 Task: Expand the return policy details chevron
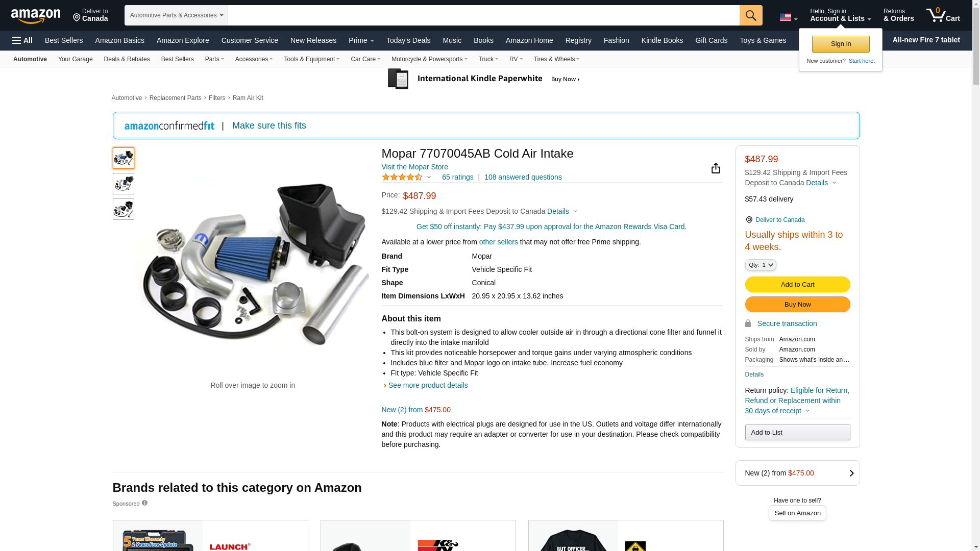[x=807, y=411]
